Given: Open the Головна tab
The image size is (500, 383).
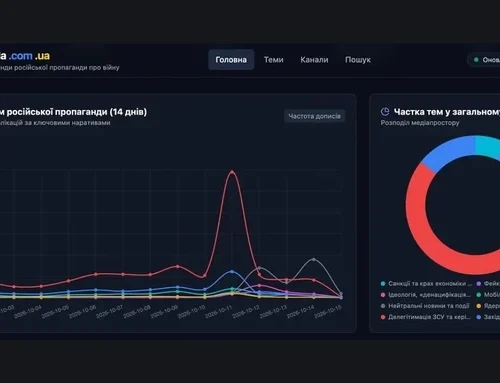Looking at the screenshot, I should (231, 60).
